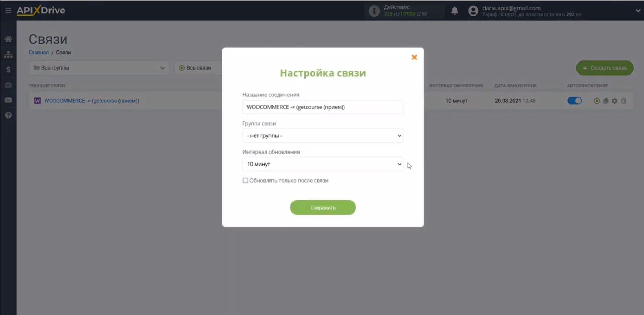This screenshot has height=315, width=644.
Task: Open the notifications bell
Action: (x=454, y=11)
